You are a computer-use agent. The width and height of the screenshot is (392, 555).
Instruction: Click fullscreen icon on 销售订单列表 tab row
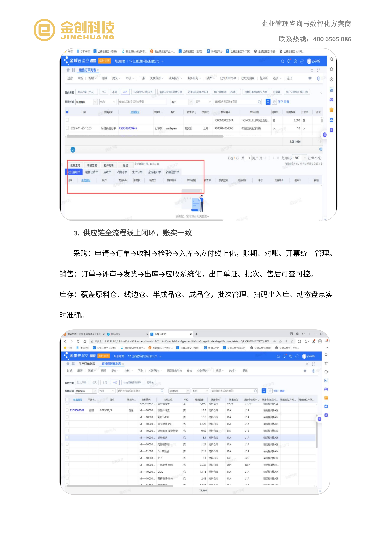(x=319, y=70)
